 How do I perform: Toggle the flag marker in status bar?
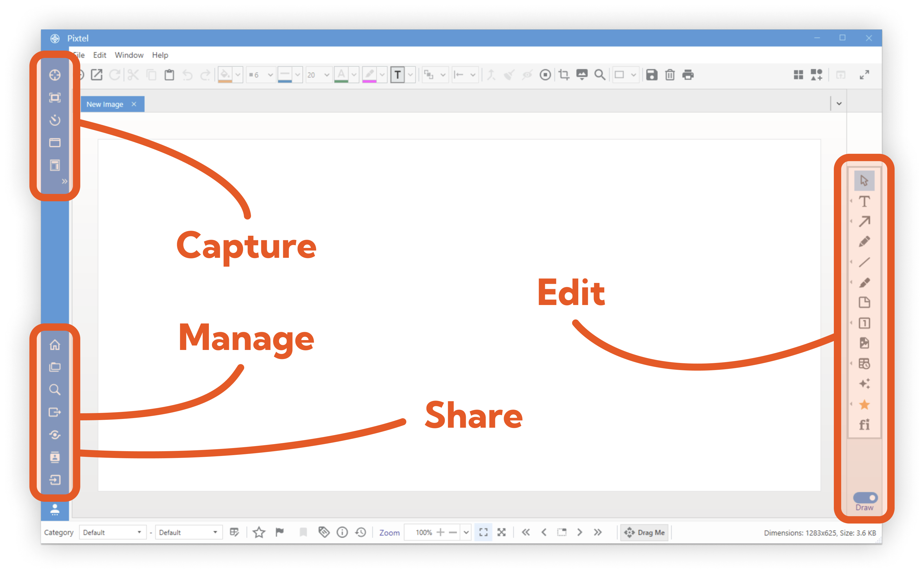(x=280, y=533)
